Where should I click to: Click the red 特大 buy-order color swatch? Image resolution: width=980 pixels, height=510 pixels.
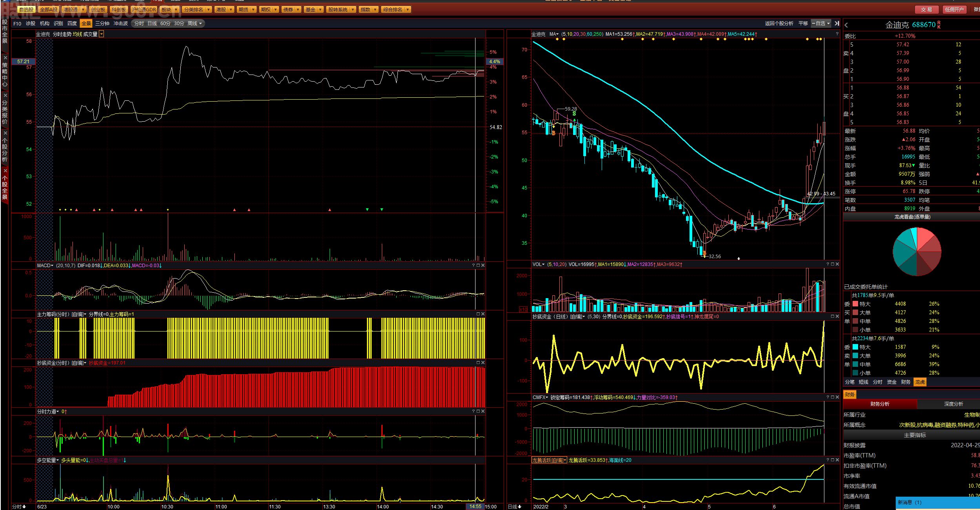(x=855, y=304)
